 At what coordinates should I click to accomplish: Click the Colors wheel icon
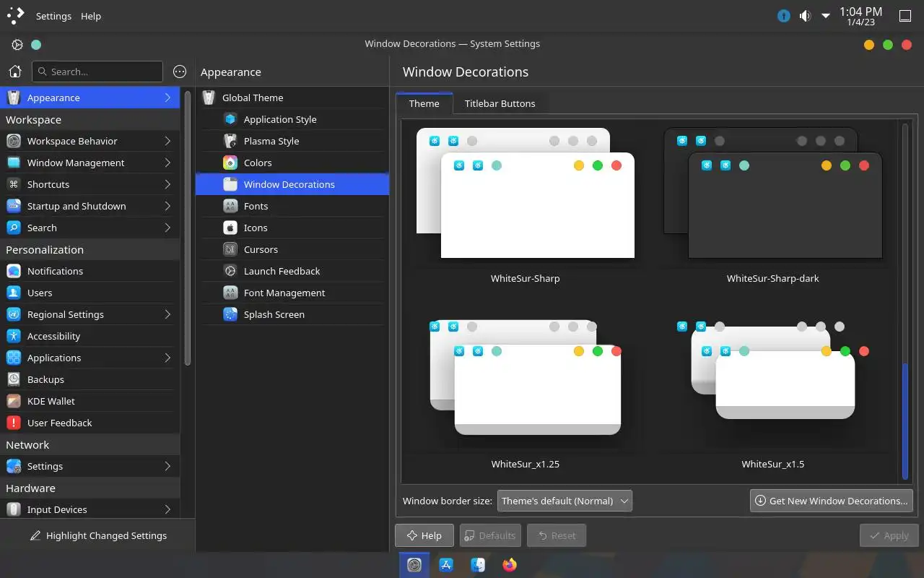[230, 163]
